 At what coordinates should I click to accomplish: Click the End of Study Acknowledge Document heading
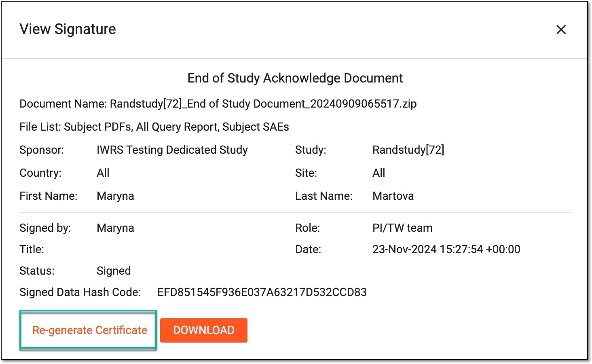click(x=295, y=78)
